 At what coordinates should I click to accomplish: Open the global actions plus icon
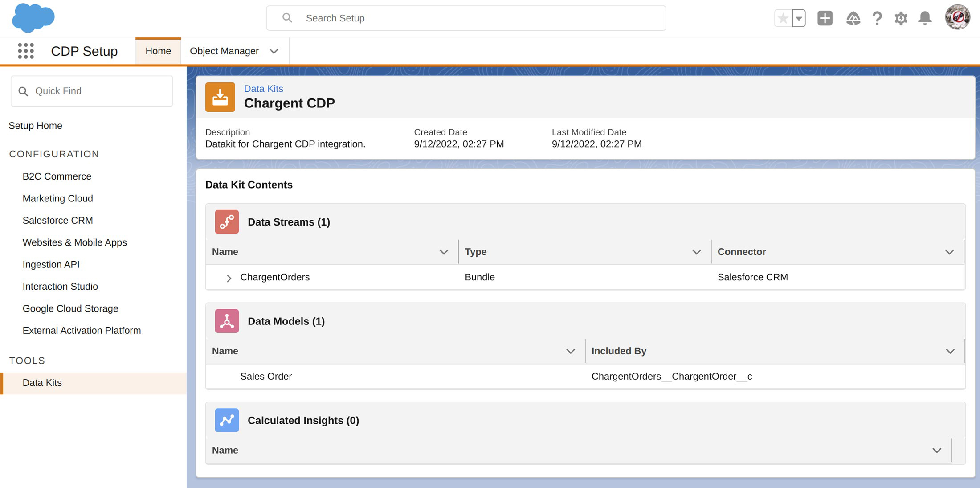pyautogui.click(x=825, y=18)
